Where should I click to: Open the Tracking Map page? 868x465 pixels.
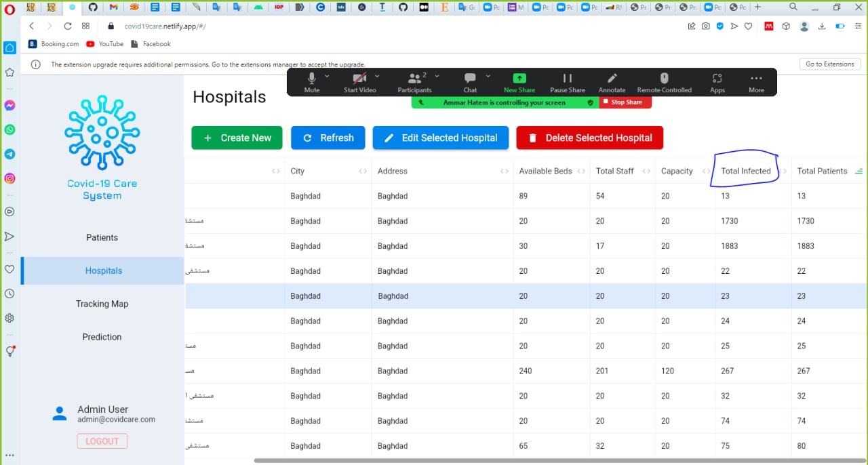[102, 304]
